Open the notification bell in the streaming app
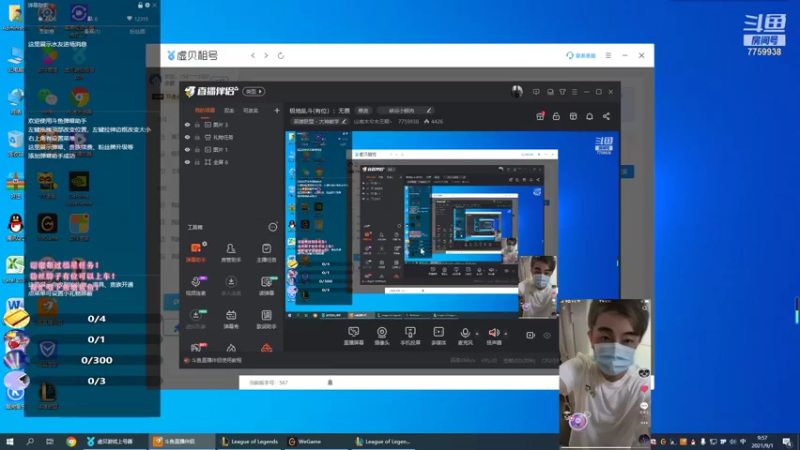 [589, 116]
